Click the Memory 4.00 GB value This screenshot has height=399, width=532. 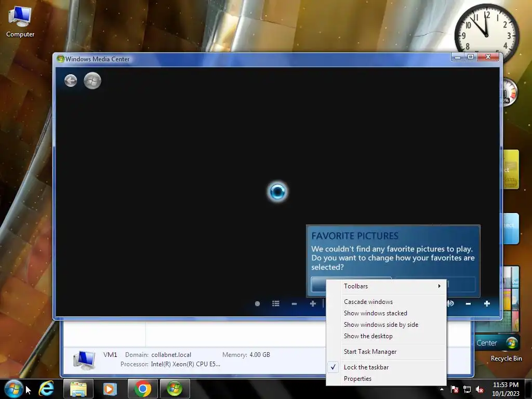coord(260,355)
